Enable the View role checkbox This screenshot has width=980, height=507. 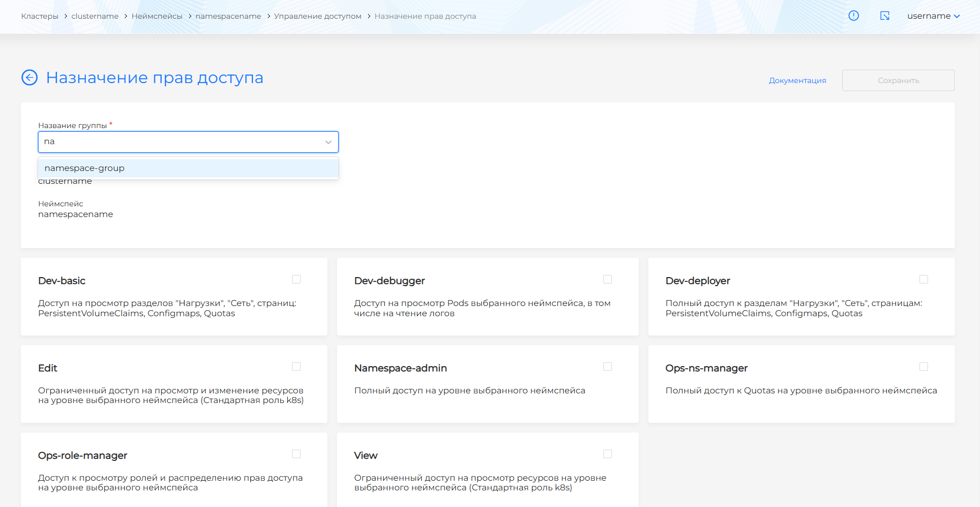pyautogui.click(x=608, y=454)
